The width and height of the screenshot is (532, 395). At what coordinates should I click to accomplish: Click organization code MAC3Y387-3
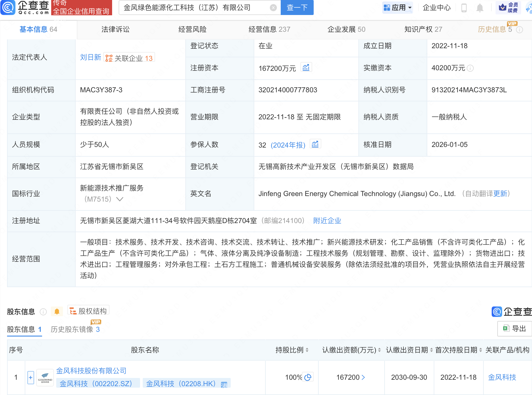[x=101, y=90]
